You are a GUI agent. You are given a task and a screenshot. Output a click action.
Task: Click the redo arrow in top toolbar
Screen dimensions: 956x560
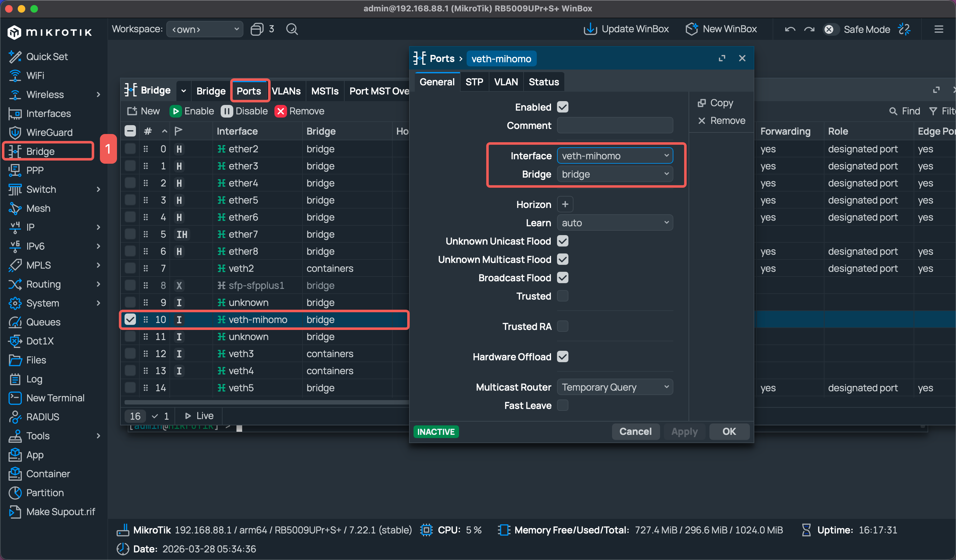point(809,29)
